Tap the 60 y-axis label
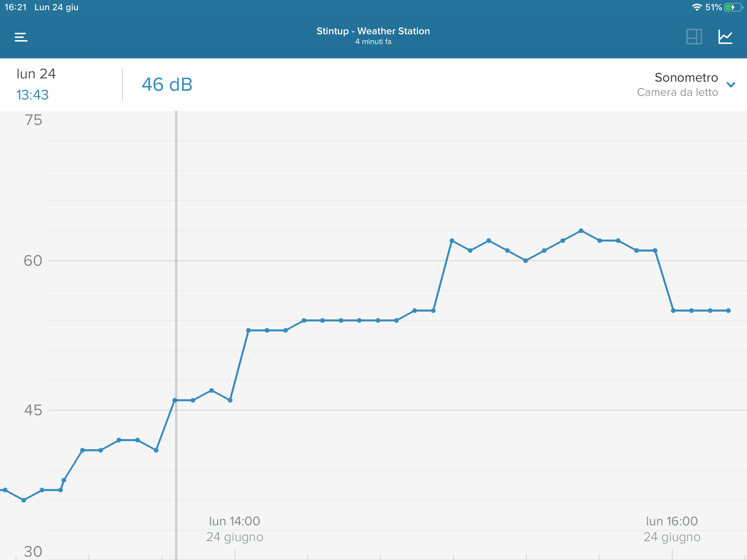The height and width of the screenshot is (560, 747). click(33, 261)
